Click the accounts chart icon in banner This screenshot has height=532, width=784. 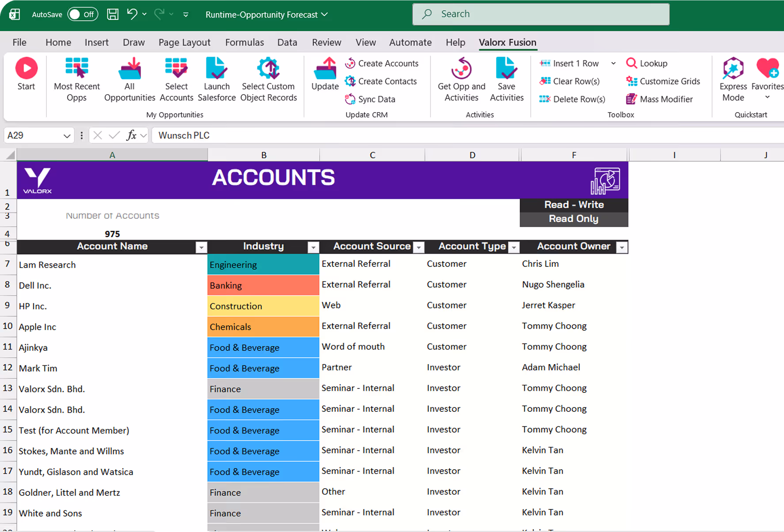(x=605, y=181)
